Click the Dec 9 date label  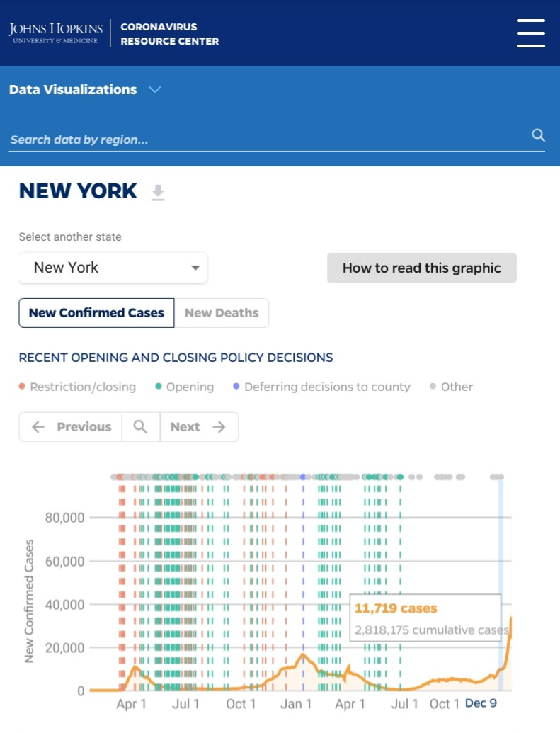(481, 703)
